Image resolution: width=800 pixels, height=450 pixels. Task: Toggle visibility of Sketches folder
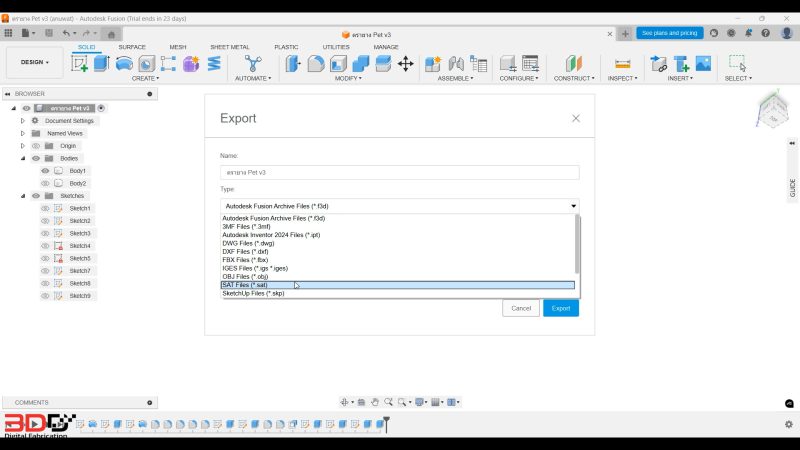coord(36,196)
